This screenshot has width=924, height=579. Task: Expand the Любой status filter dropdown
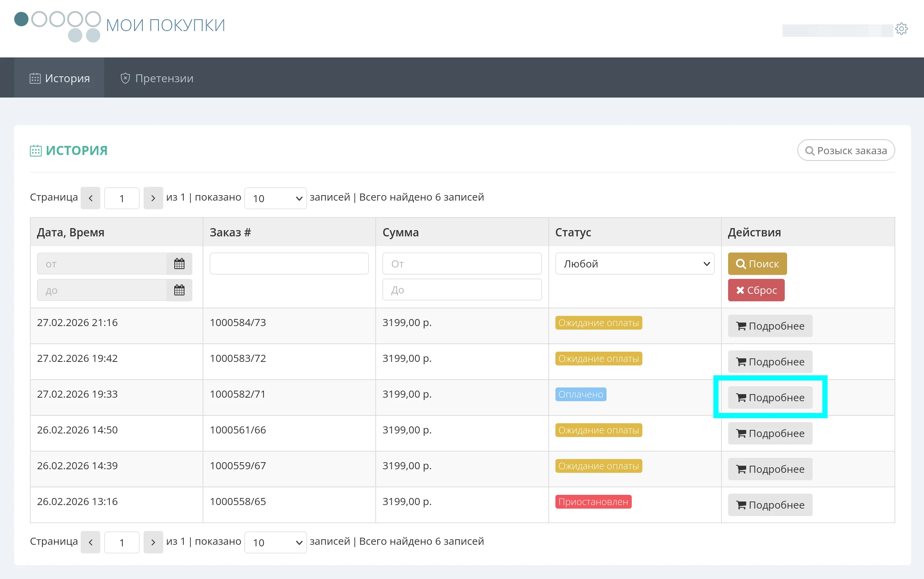pyautogui.click(x=634, y=264)
